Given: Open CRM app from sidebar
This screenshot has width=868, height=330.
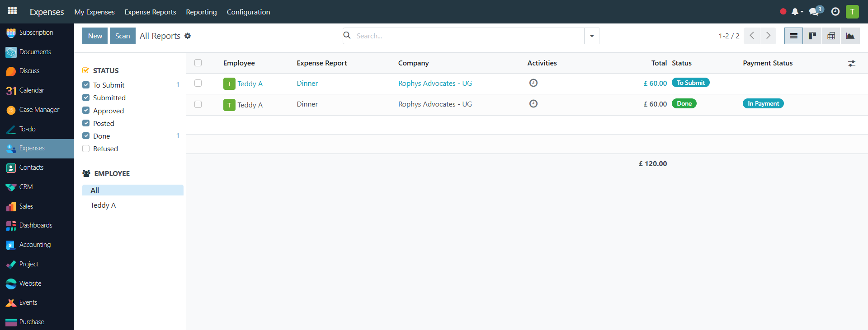Looking at the screenshot, I should pos(37,187).
